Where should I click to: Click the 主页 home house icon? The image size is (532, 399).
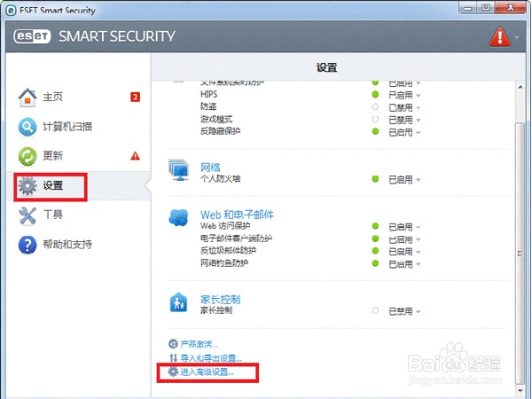(28, 98)
